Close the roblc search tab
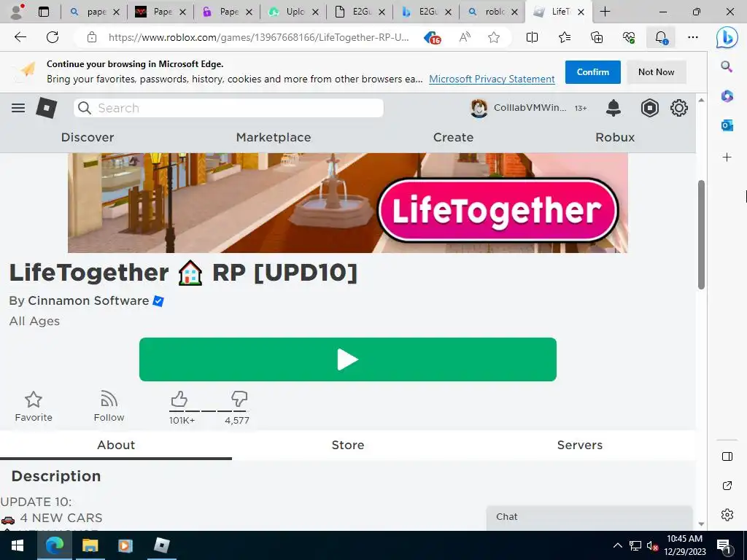This screenshot has width=747, height=560. click(514, 12)
